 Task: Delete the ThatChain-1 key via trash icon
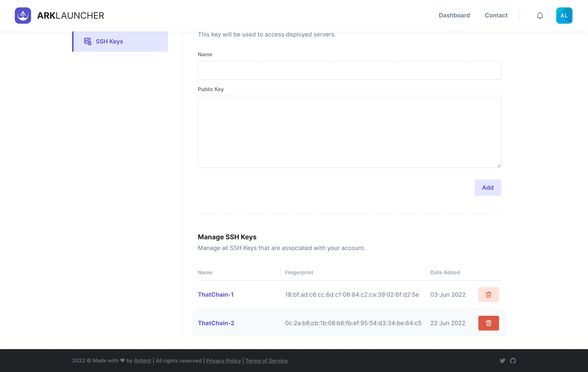[x=488, y=294]
